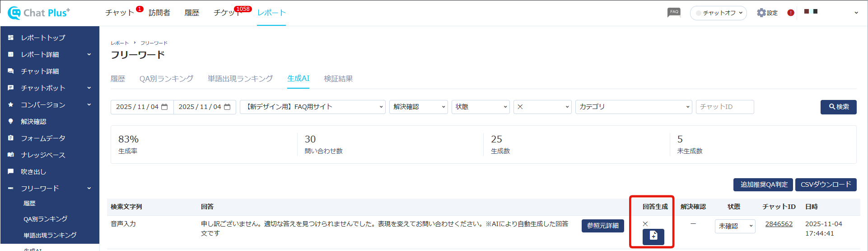Click the FAQ speech bubble icon
This screenshot has width=868, height=251.
point(674,12)
